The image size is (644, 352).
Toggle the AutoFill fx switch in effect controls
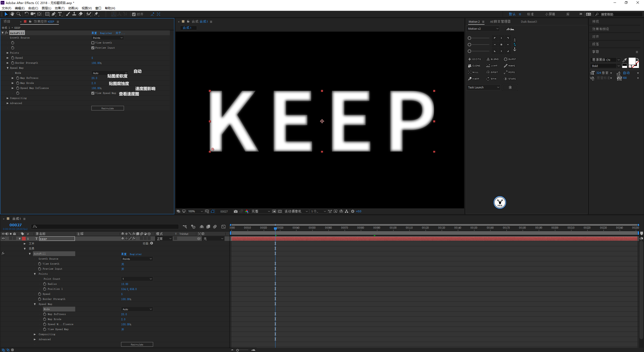point(7,33)
